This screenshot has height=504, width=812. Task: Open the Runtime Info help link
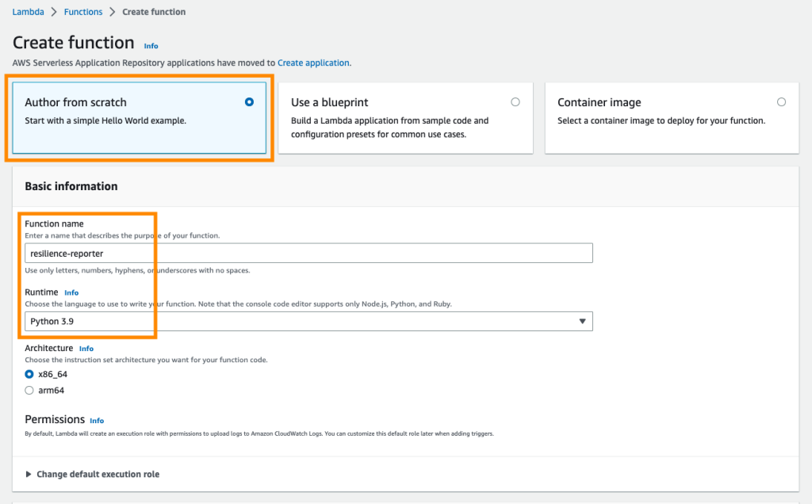(x=71, y=292)
